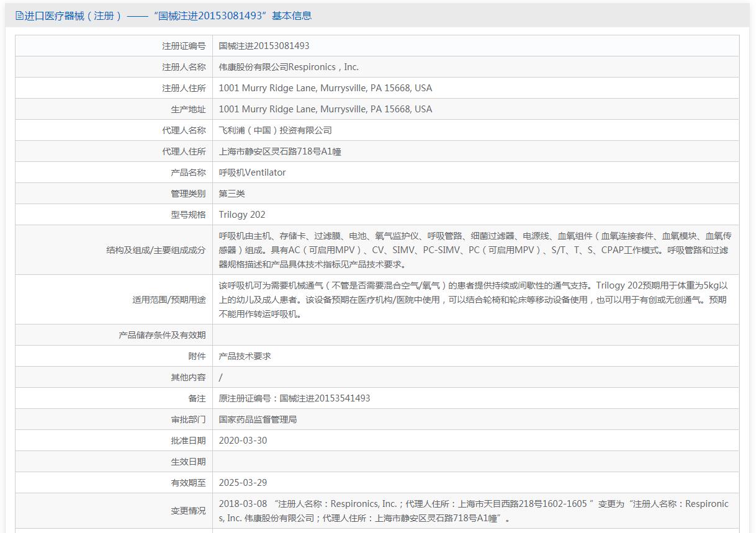This screenshot has width=756, height=533.
Task: Select the 产品名称 label
Action: [188, 172]
